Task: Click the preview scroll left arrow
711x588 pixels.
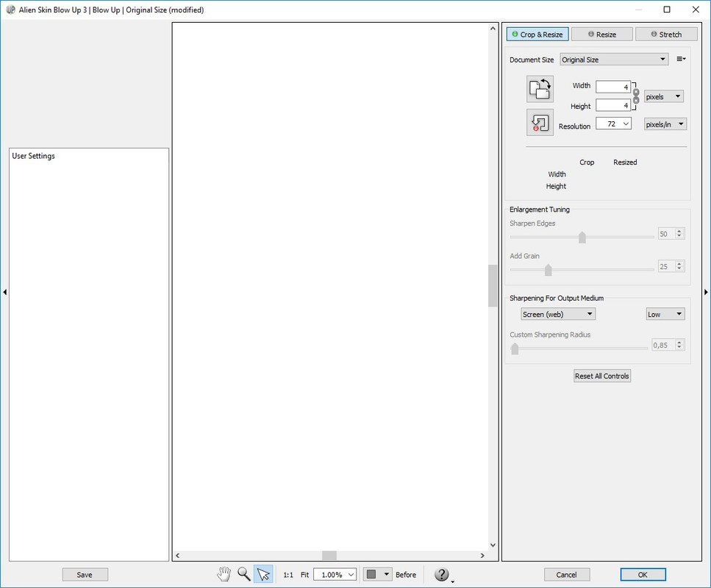Action: click(178, 556)
